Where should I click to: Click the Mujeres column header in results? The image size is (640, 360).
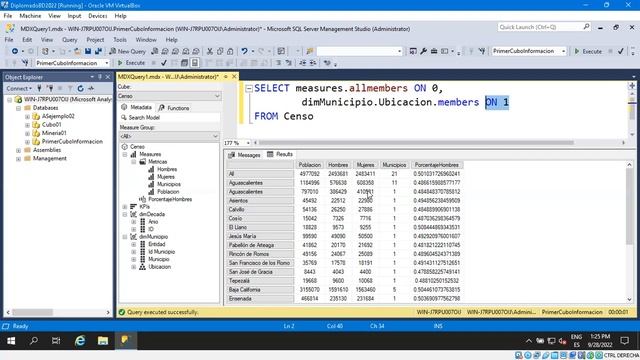[x=365, y=165]
